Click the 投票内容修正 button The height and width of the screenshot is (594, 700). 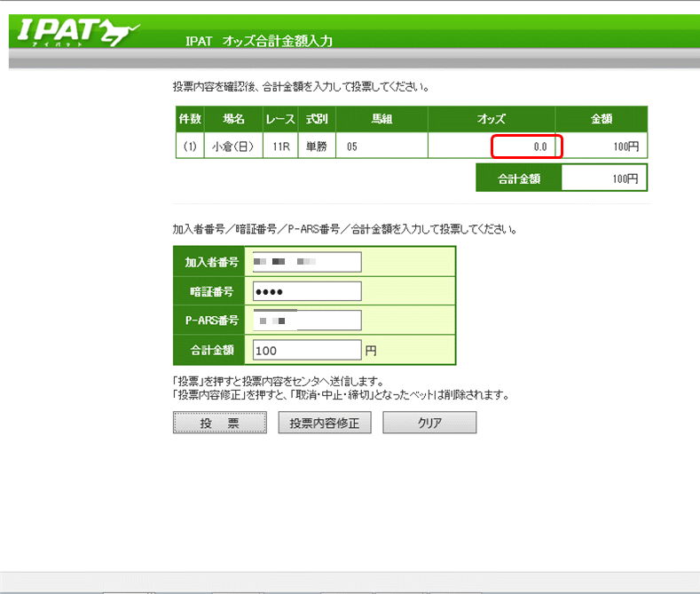click(324, 423)
